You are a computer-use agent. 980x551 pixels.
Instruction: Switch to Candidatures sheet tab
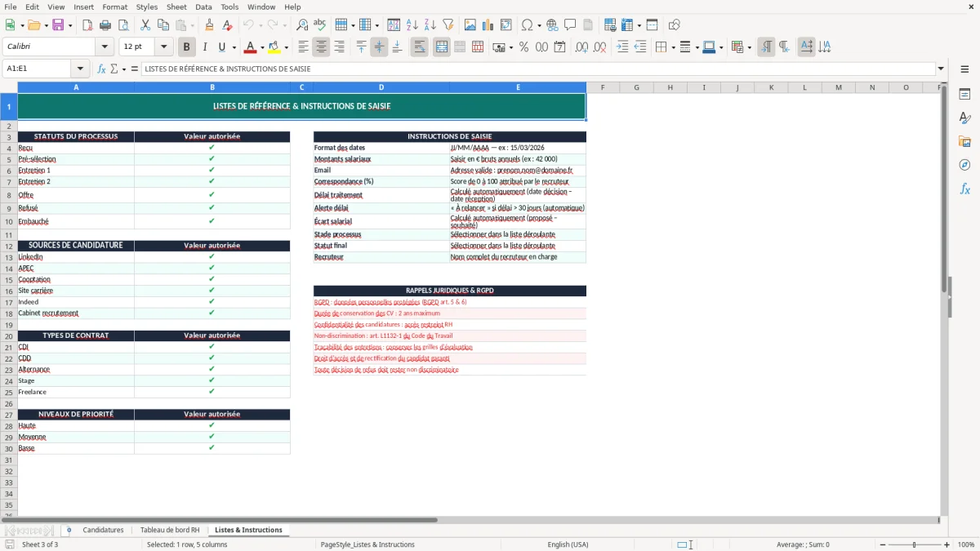[x=103, y=530]
